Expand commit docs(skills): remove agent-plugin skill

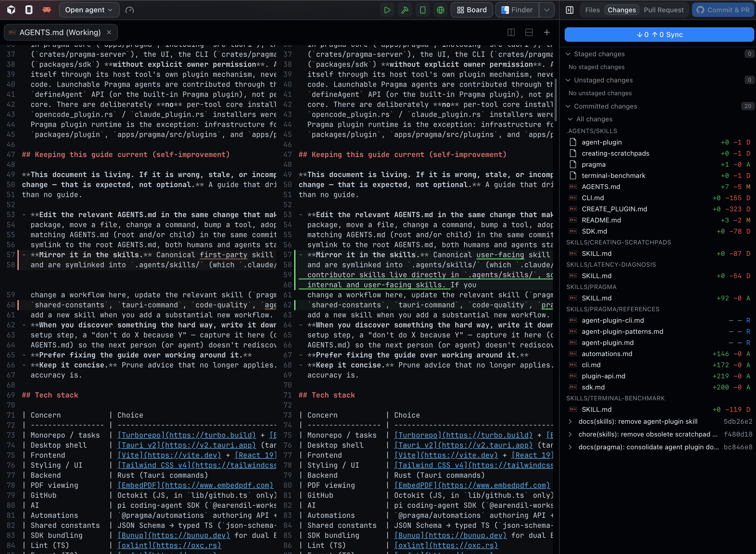tap(570, 421)
